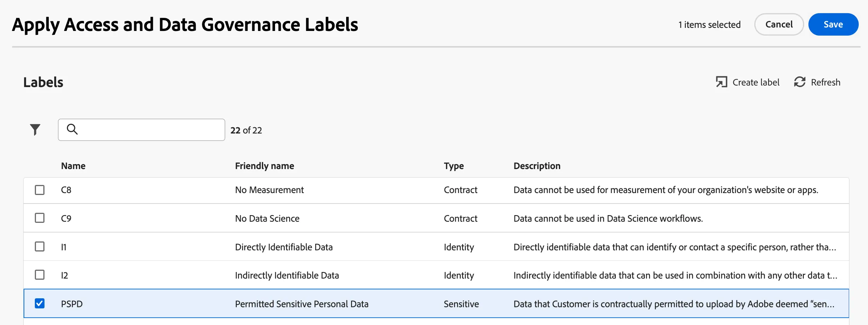Select the PSPD name cell
Viewport: 868px width, 325px height.
click(72, 304)
